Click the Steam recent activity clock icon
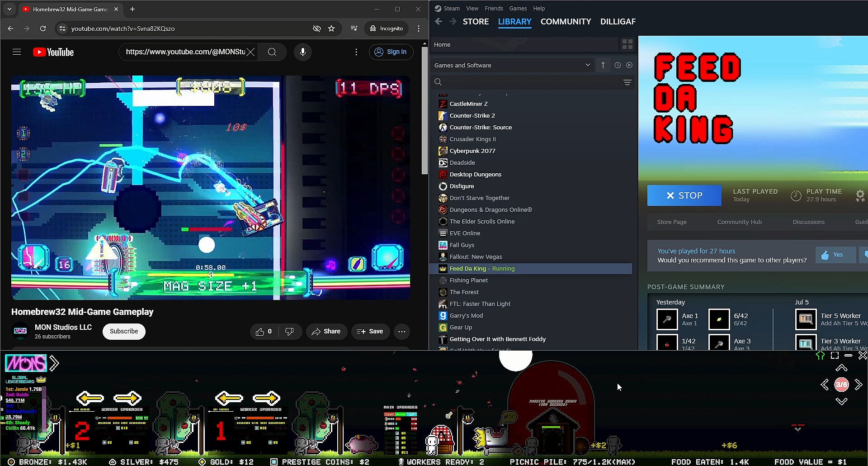This screenshot has width=868, height=466. click(x=618, y=65)
